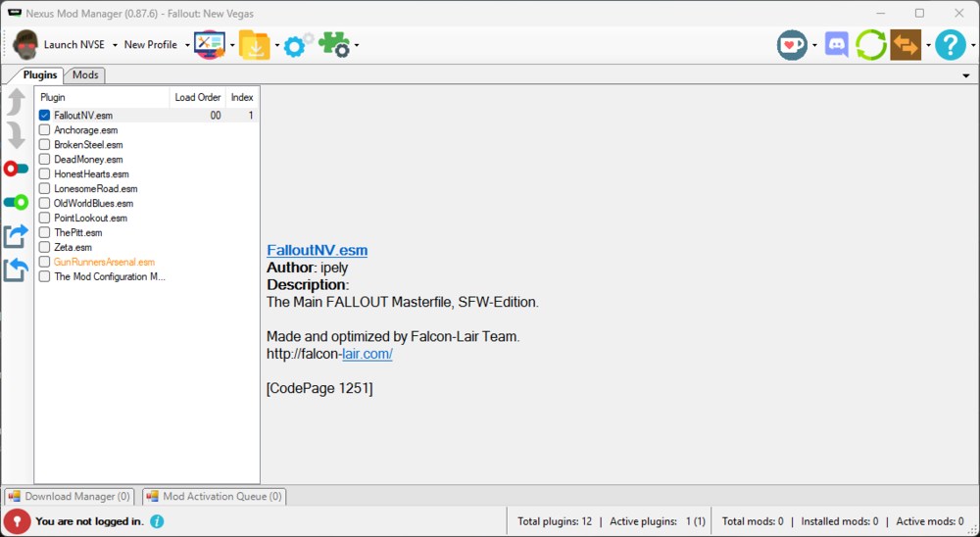Image resolution: width=980 pixels, height=537 pixels.
Task: Expand the folder icon dropdown arrow
Action: click(x=277, y=45)
